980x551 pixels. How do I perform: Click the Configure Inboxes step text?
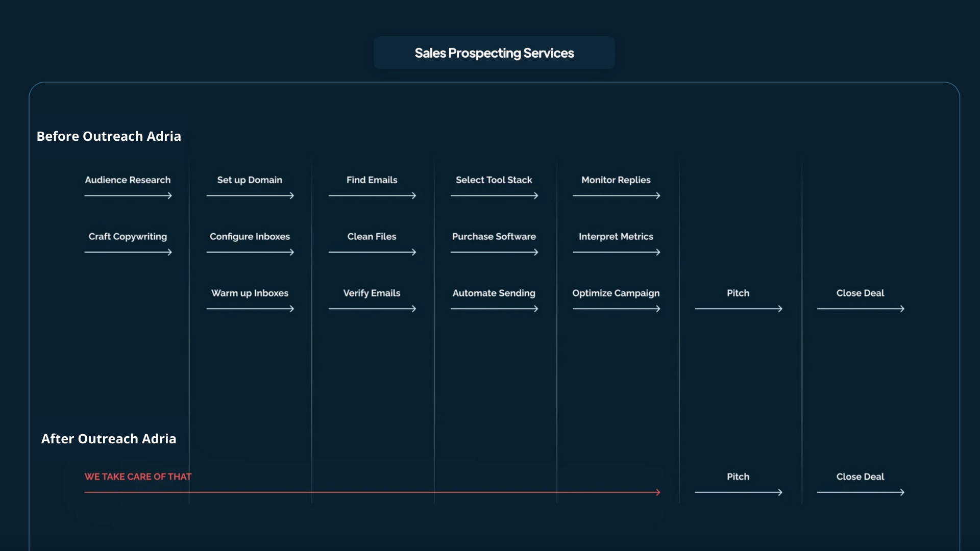pyautogui.click(x=250, y=237)
